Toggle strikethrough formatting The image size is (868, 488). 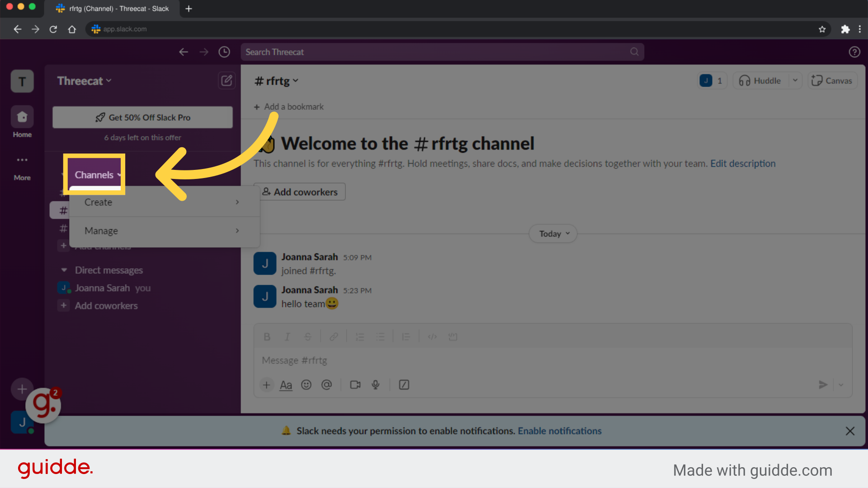coord(307,336)
